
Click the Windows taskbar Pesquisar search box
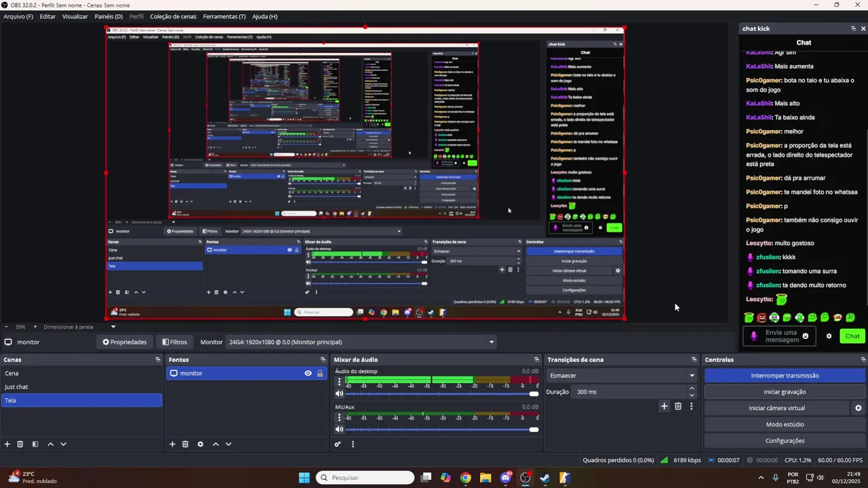coord(365,478)
